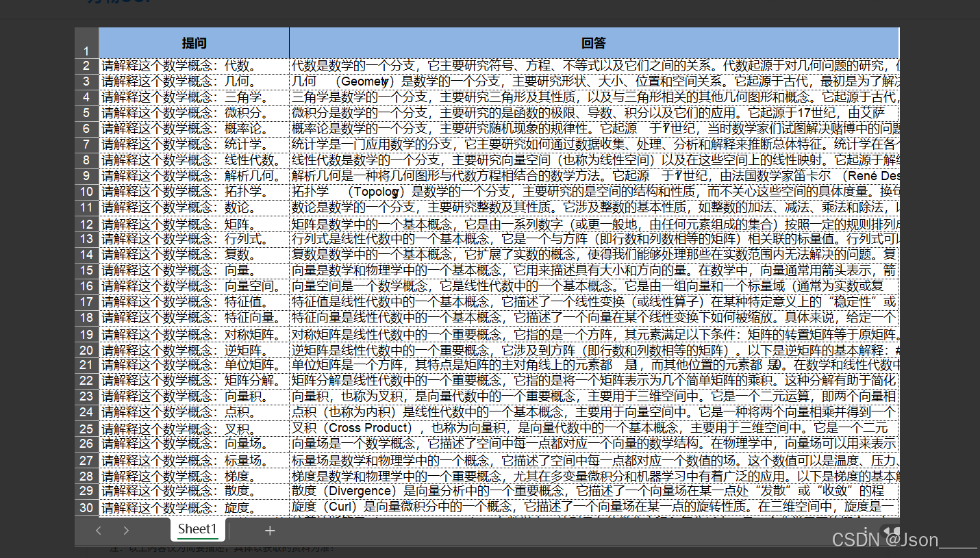The width and height of the screenshot is (980, 558).
Task: Click cell 请解释这个数学概念：向量空间。
Action: (x=194, y=286)
